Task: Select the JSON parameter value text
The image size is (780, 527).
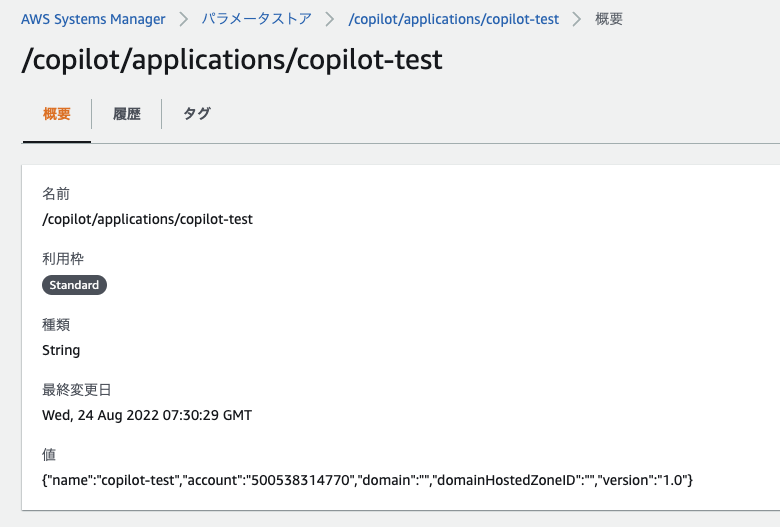Action: pyautogui.click(x=367, y=480)
